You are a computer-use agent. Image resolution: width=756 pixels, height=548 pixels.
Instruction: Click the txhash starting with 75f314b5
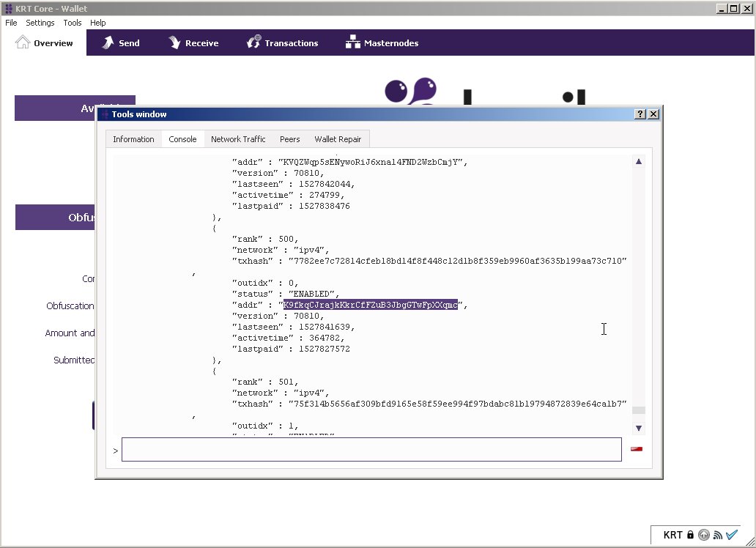click(x=458, y=404)
